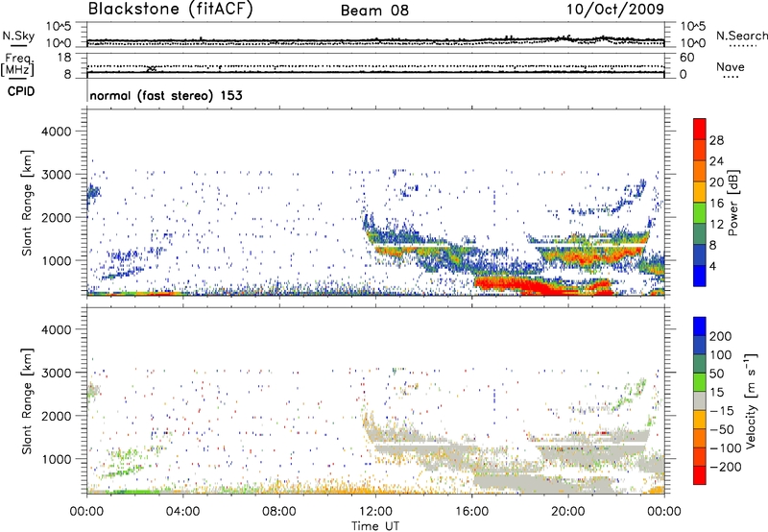Click the N.Sky noise trace panel
Screen dimensions: 768x532
click(375, 35)
